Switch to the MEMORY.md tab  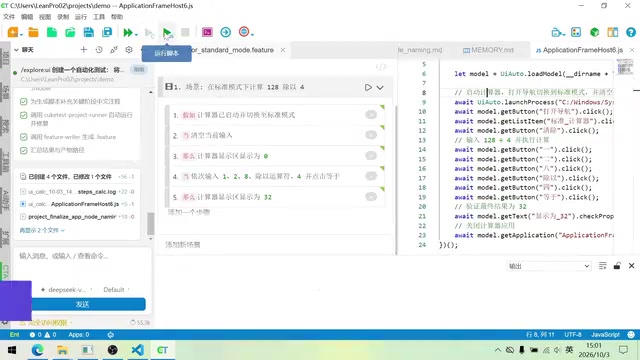[488, 50]
